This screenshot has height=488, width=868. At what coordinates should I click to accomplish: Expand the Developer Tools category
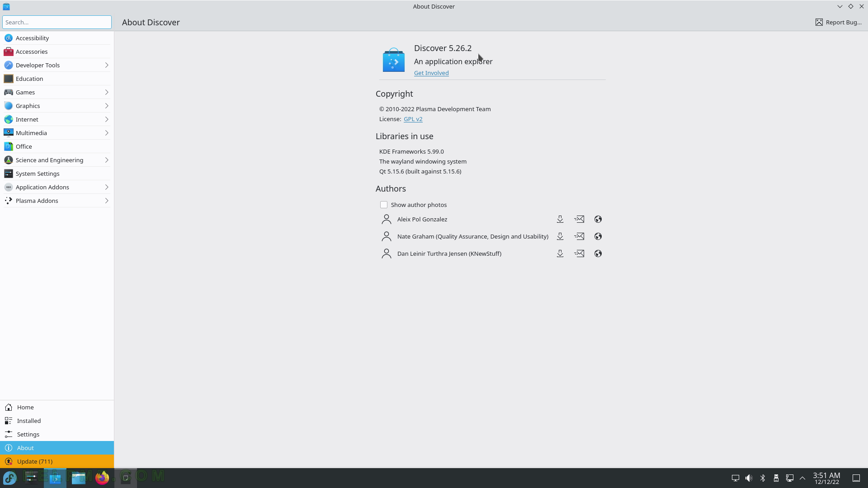coord(107,65)
